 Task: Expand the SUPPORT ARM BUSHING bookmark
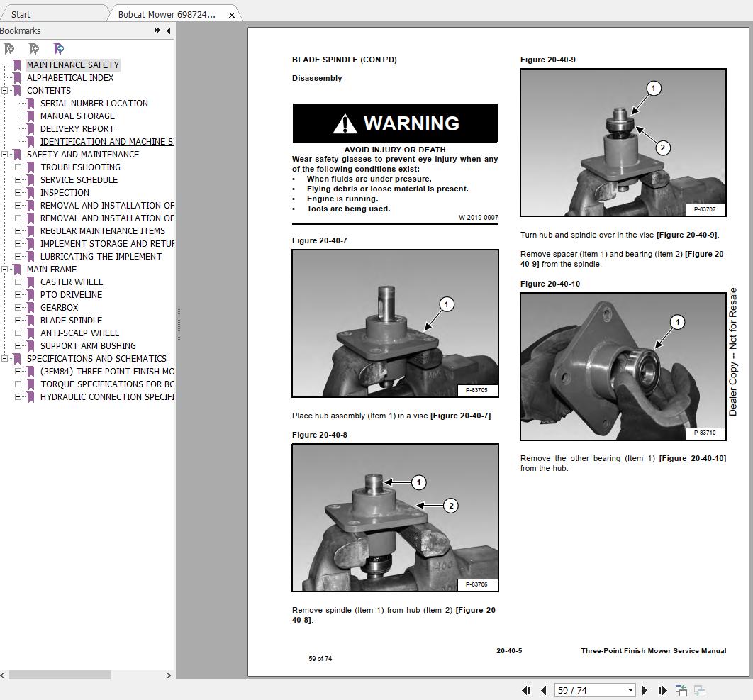(x=18, y=346)
